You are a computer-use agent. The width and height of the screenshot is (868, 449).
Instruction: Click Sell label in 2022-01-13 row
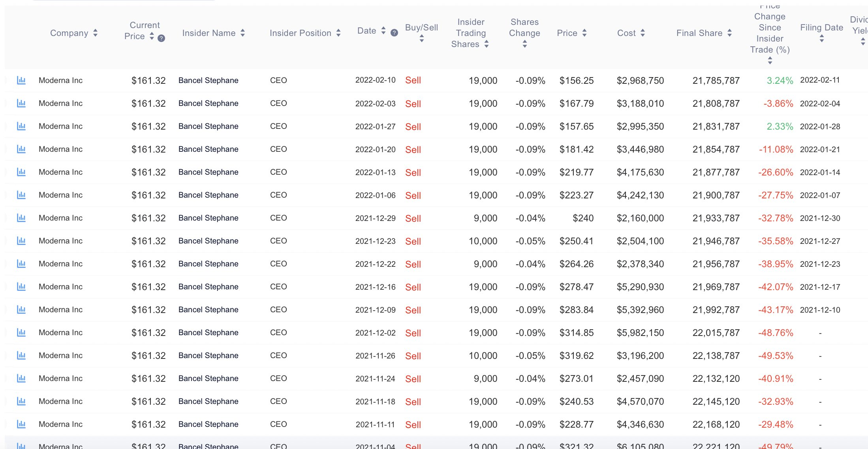pos(413,173)
